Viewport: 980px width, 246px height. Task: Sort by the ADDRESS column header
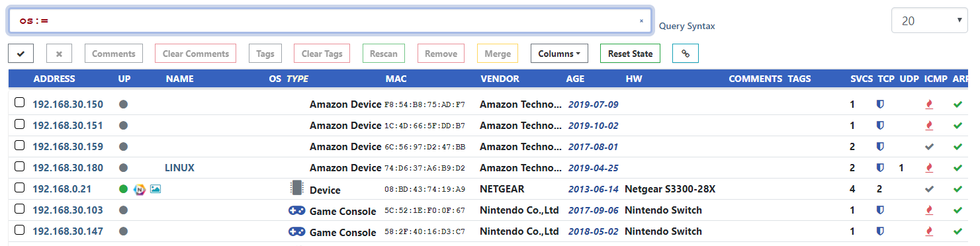click(x=54, y=79)
